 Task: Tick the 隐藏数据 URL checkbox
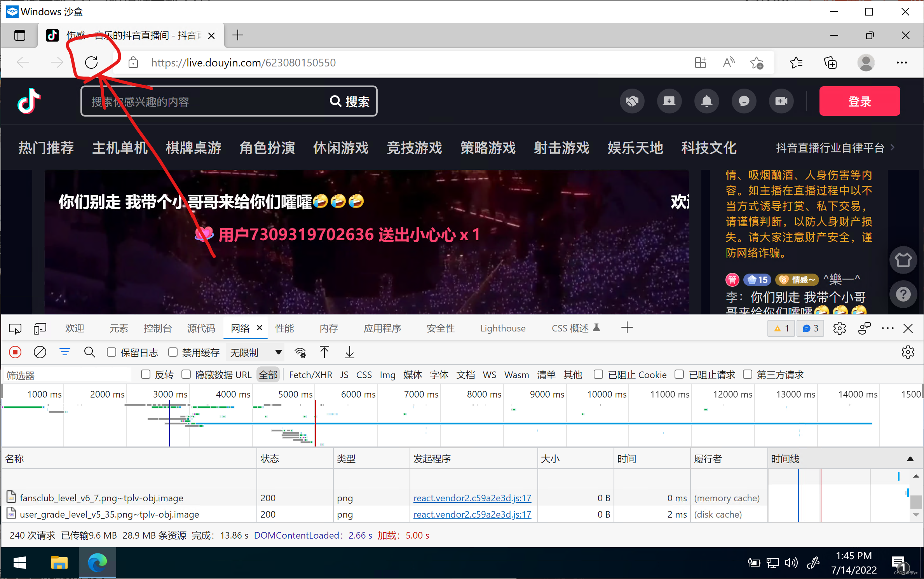click(x=187, y=375)
